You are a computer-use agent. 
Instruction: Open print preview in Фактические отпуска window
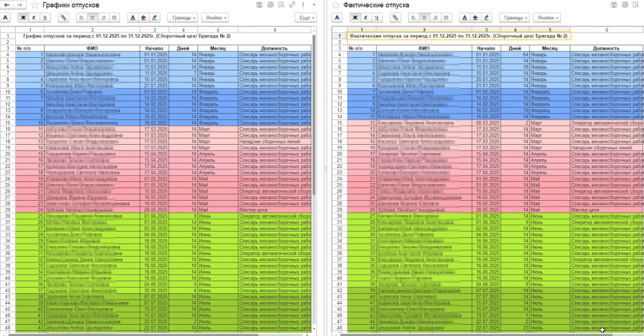coord(636,5)
